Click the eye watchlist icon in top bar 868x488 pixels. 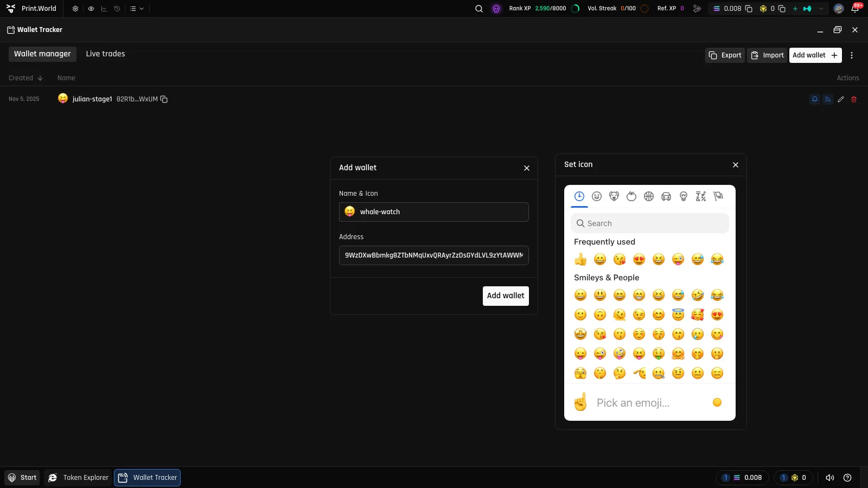click(x=91, y=9)
